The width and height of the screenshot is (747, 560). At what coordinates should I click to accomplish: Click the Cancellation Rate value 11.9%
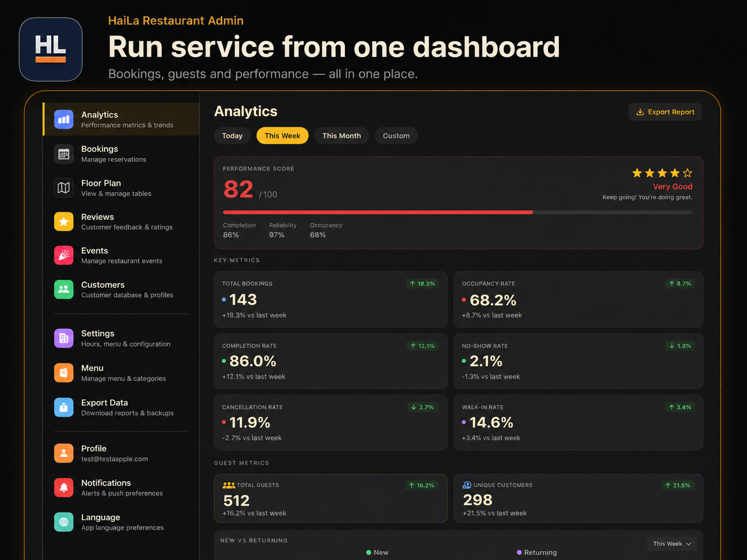(x=250, y=422)
